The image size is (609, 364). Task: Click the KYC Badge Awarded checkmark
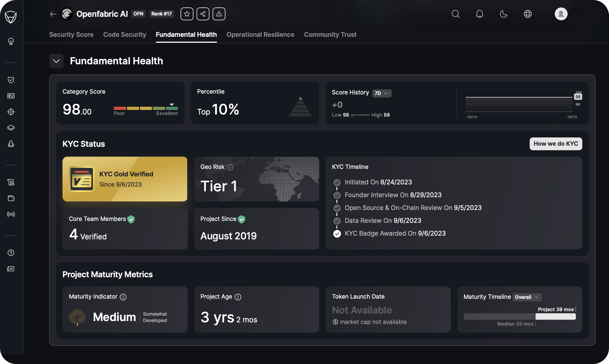point(337,234)
